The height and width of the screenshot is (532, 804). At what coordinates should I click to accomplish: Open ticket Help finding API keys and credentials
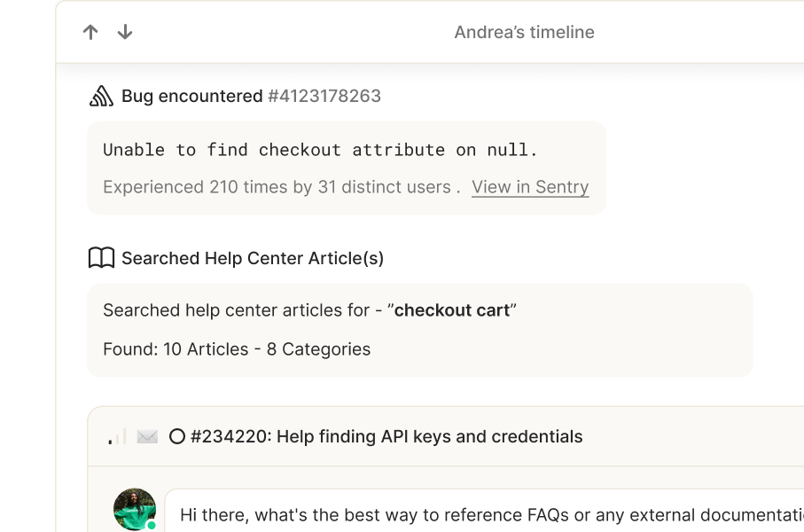click(386, 436)
